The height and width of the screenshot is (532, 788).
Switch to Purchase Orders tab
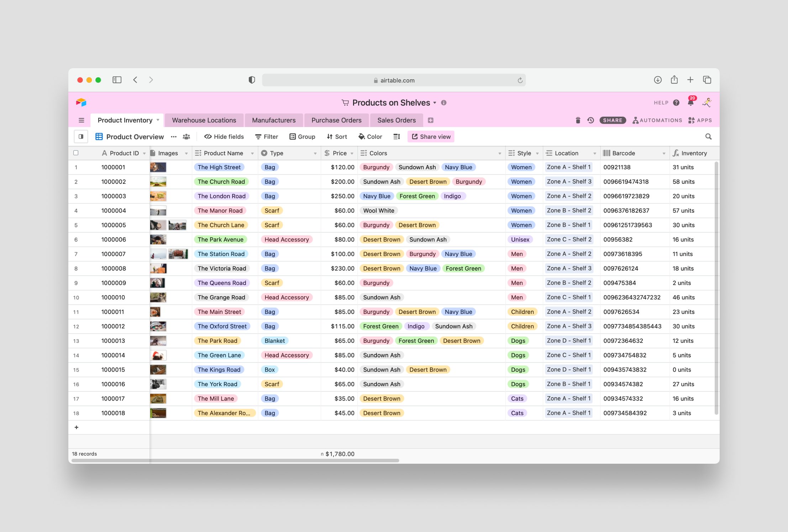click(336, 120)
